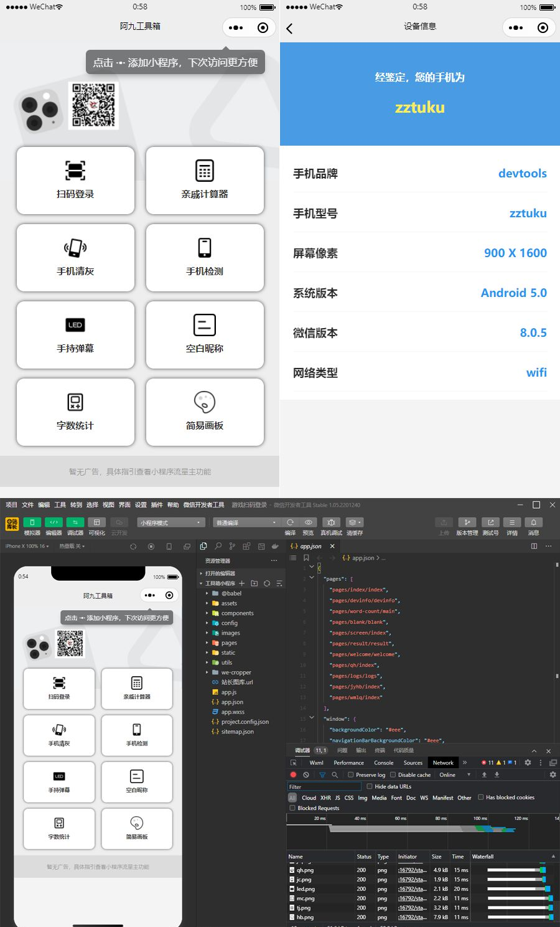560x927 pixels.
Task: Open the search icon in the editor sidebar
Action: 218,546
